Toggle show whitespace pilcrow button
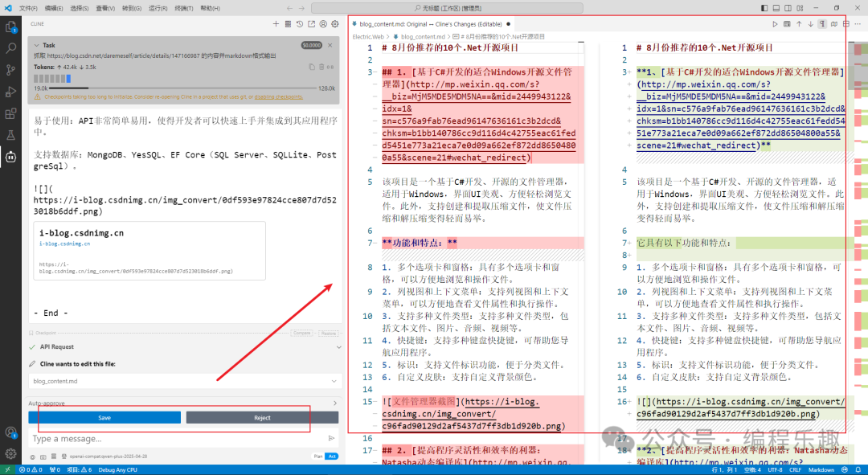 coord(822,24)
